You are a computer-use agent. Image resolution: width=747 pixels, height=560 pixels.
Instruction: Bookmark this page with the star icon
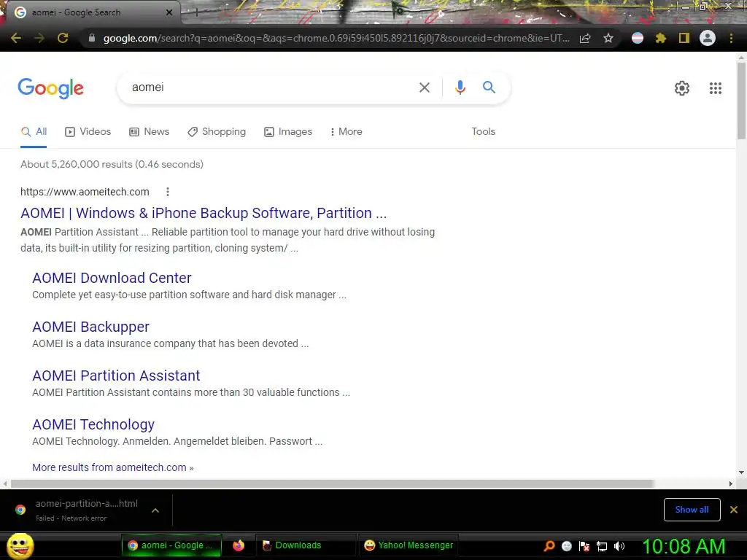[608, 38]
